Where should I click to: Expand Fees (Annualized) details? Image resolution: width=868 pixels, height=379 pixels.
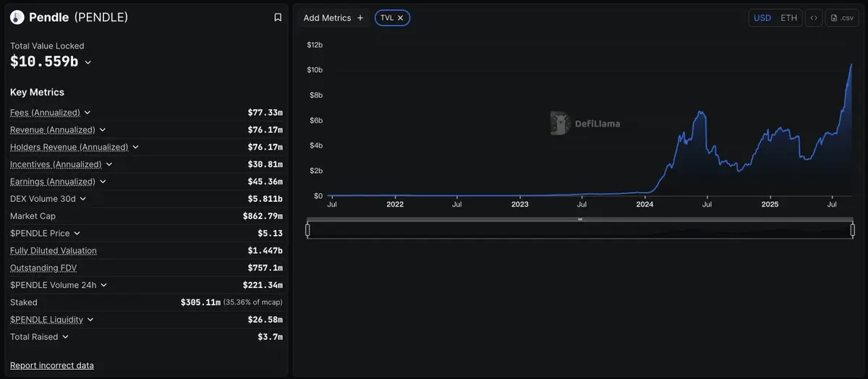click(x=88, y=113)
